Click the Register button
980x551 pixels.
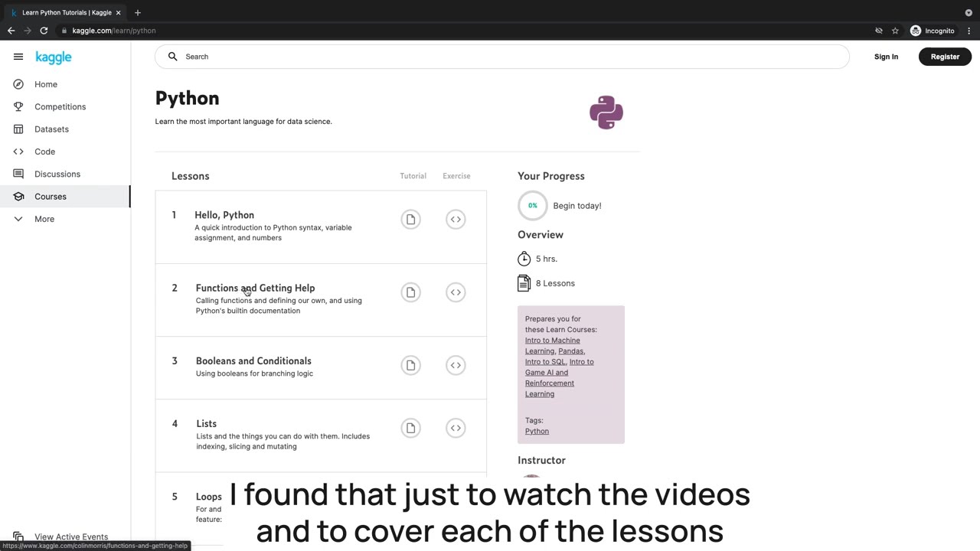coord(945,57)
